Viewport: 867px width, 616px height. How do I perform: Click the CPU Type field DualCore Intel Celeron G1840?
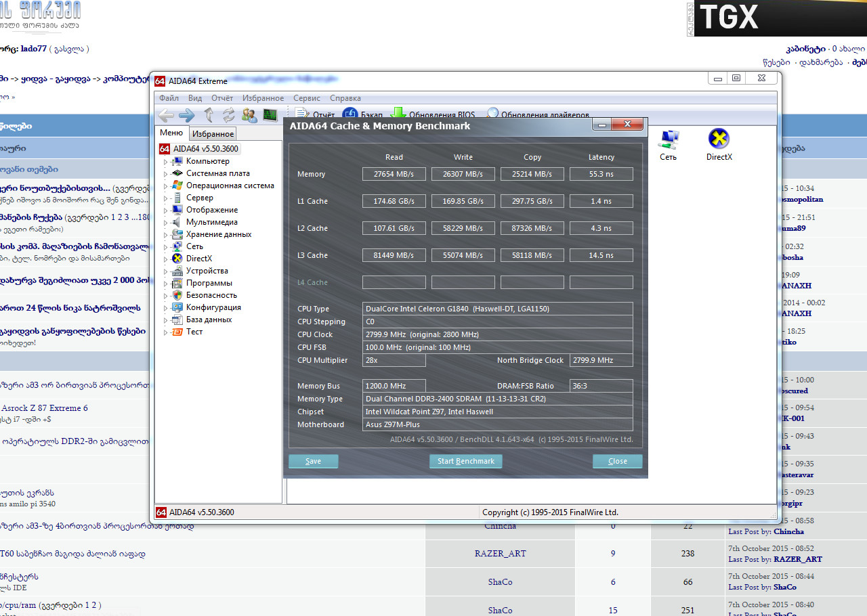(498, 309)
